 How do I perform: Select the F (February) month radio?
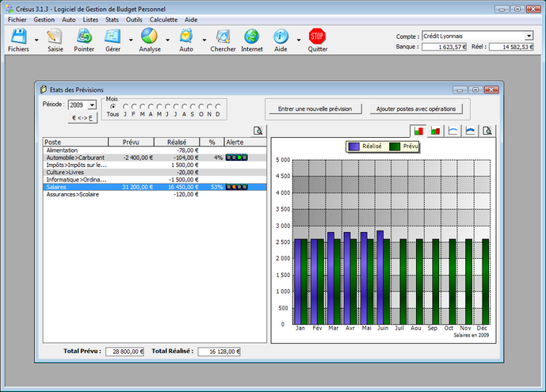pos(134,106)
